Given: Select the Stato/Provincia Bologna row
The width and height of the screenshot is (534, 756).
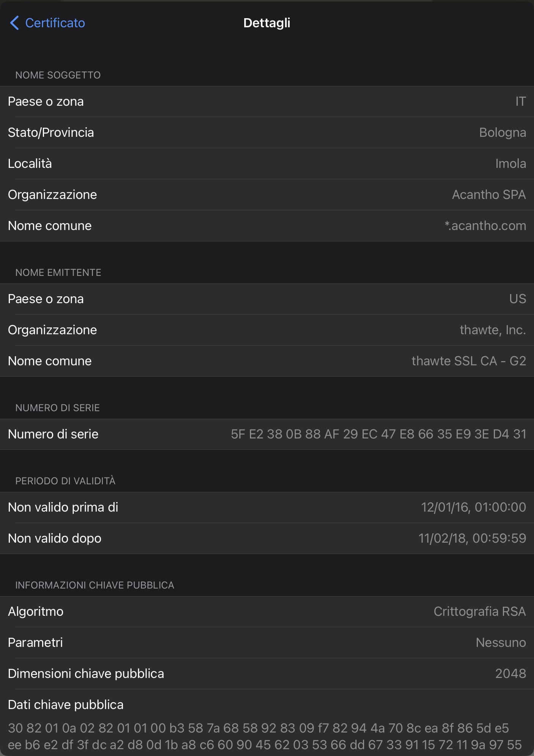Looking at the screenshot, I should [267, 133].
